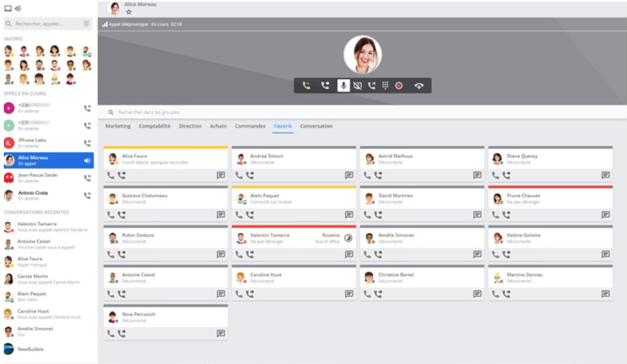Open the Conversation tab
Viewport: 627px width, 364px height.
tap(316, 126)
